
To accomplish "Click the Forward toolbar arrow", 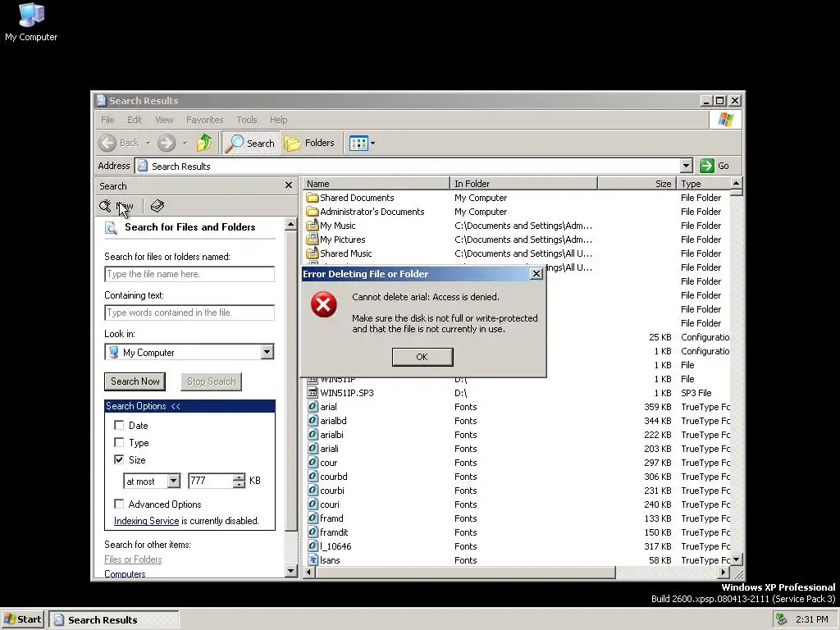I will (166, 143).
